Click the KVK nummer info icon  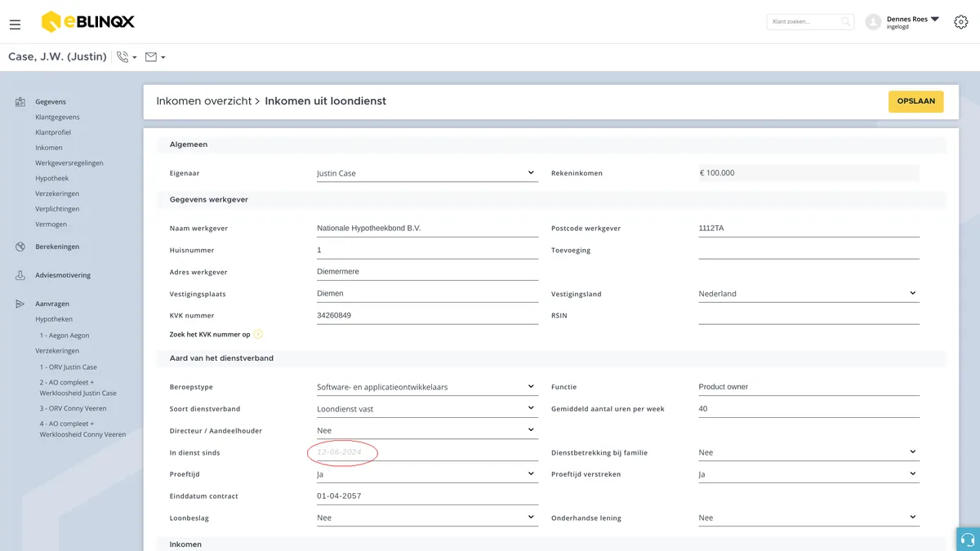tap(258, 334)
